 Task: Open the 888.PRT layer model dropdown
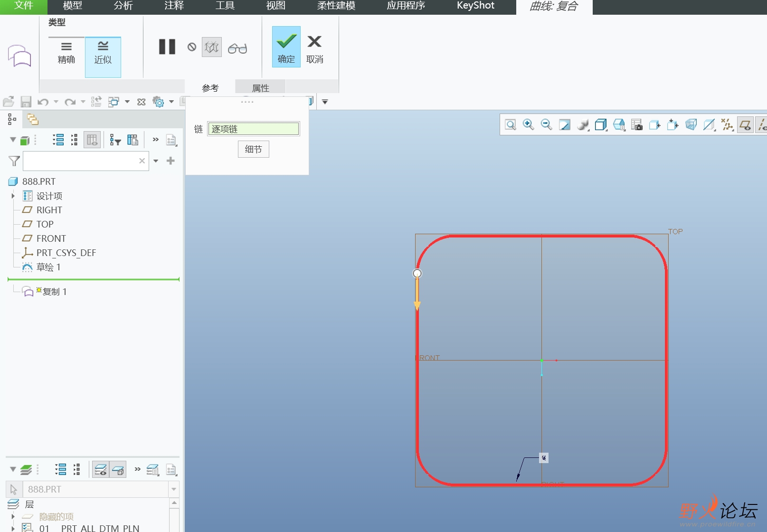pos(174,489)
